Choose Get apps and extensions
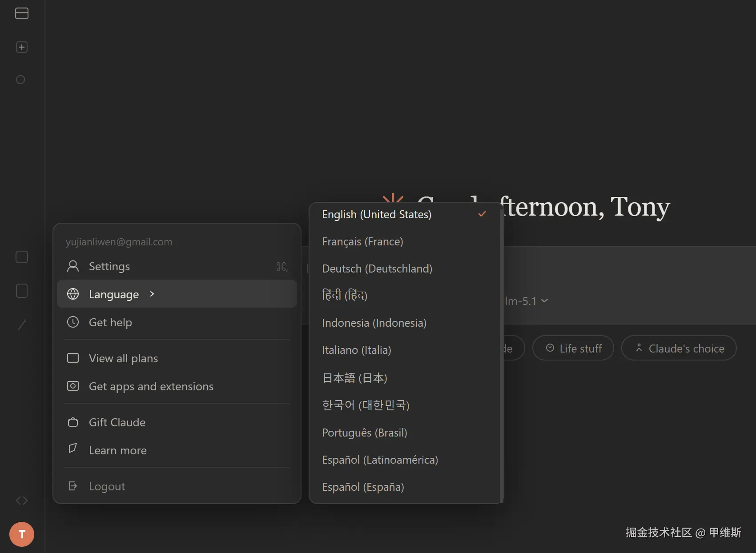756x553 pixels. click(177, 386)
